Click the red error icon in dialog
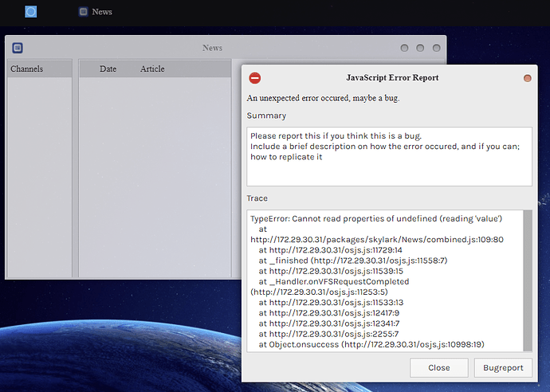The image size is (550, 392). click(x=255, y=78)
